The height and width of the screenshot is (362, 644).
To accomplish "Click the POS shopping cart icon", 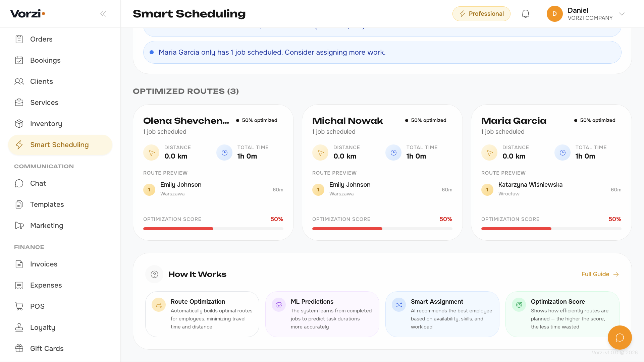I will pyautogui.click(x=19, y=306).
